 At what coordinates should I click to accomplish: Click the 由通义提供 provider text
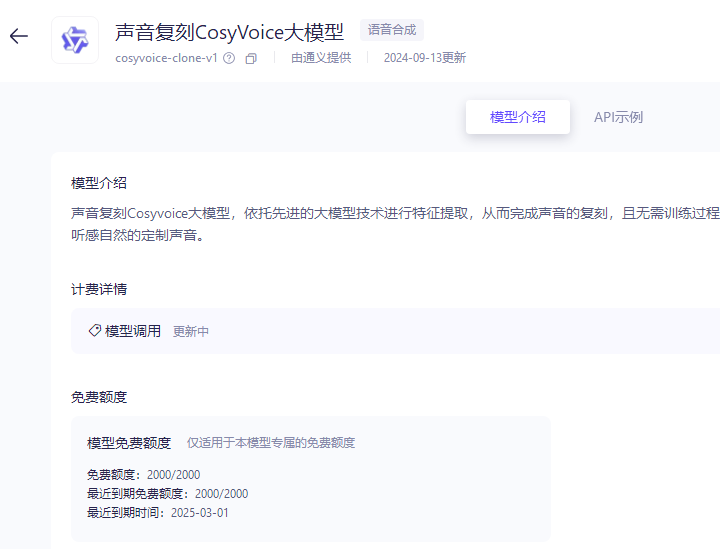click(x=321, y=58)
